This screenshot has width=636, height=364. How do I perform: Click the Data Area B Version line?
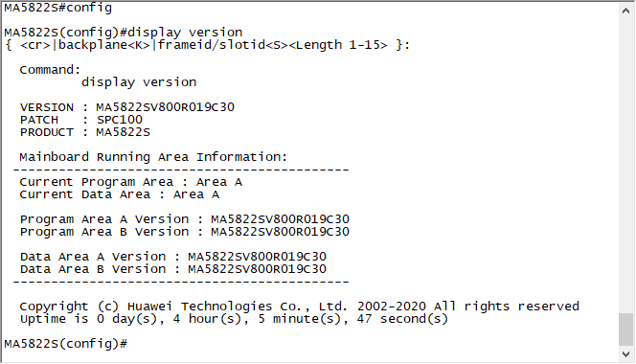173,269
